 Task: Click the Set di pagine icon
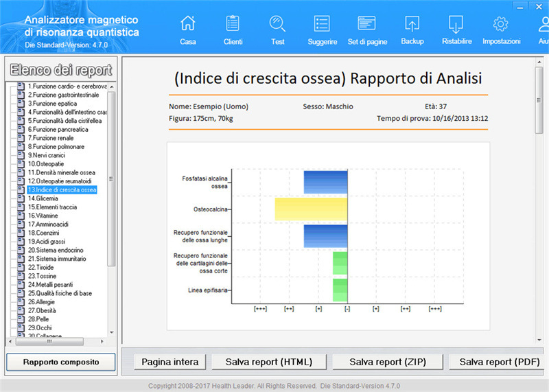(367, 29)
